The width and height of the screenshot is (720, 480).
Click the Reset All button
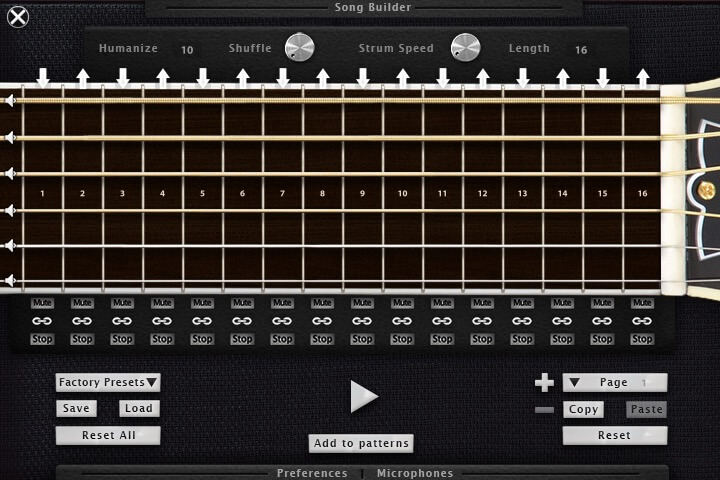(x=108, y=435)
